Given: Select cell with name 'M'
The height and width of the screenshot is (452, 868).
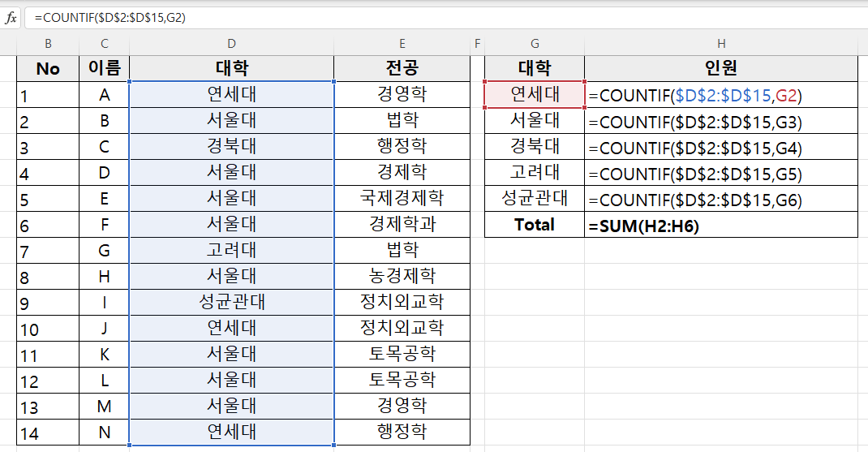Looking at the screenshot, I should (104, 407).
